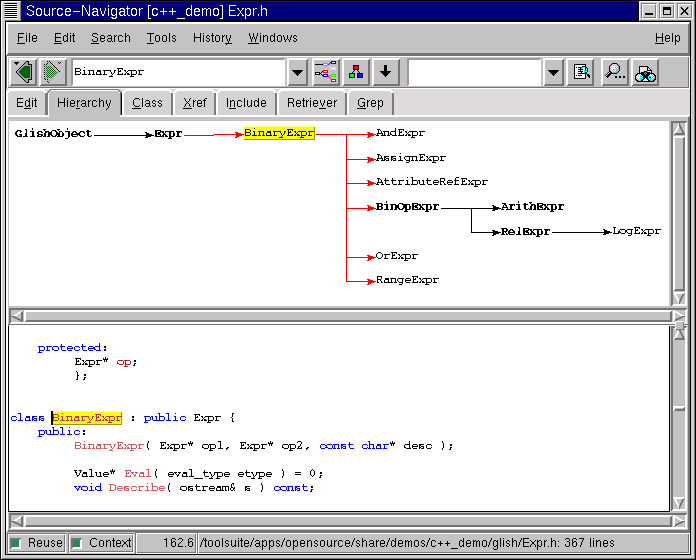The image size is (696, 560).
Task: Click the pane splitter handle above editor
Action: [679, 325]
